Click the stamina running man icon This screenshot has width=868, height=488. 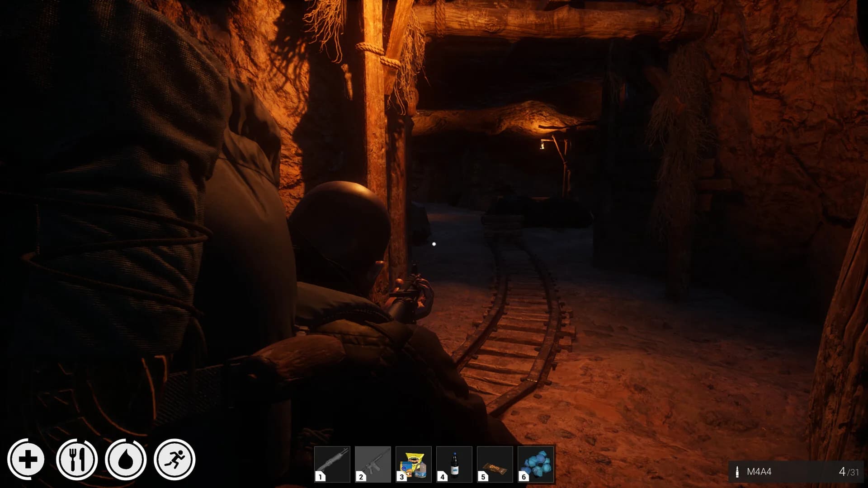coord(175,460)
